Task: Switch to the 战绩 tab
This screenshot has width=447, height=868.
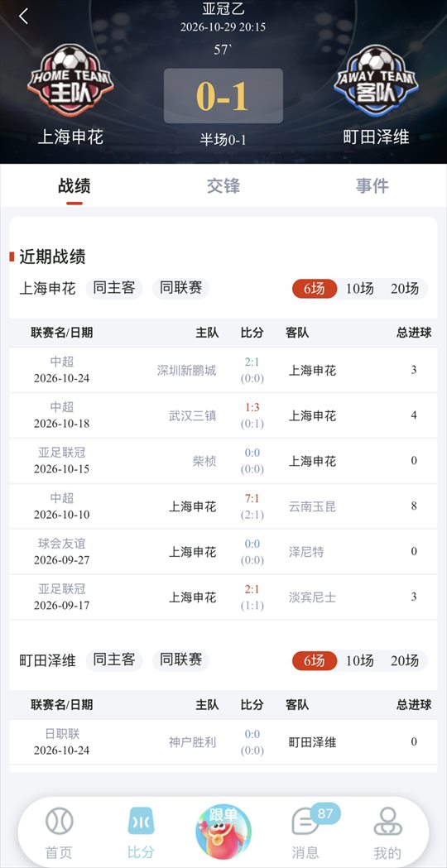Action: (x=74, y=186)
